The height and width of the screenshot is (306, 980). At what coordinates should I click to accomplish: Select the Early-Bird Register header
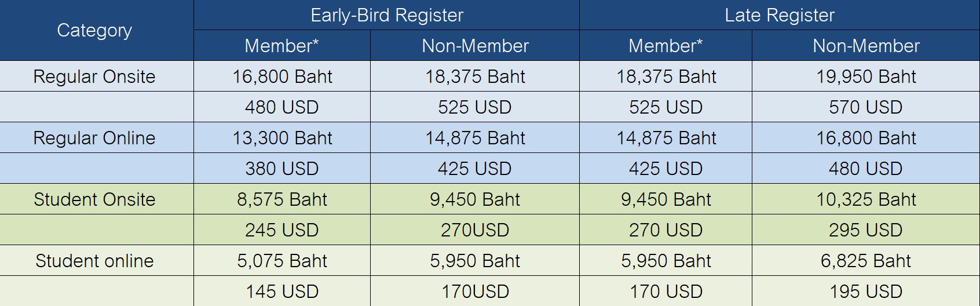tap(387, 15)
